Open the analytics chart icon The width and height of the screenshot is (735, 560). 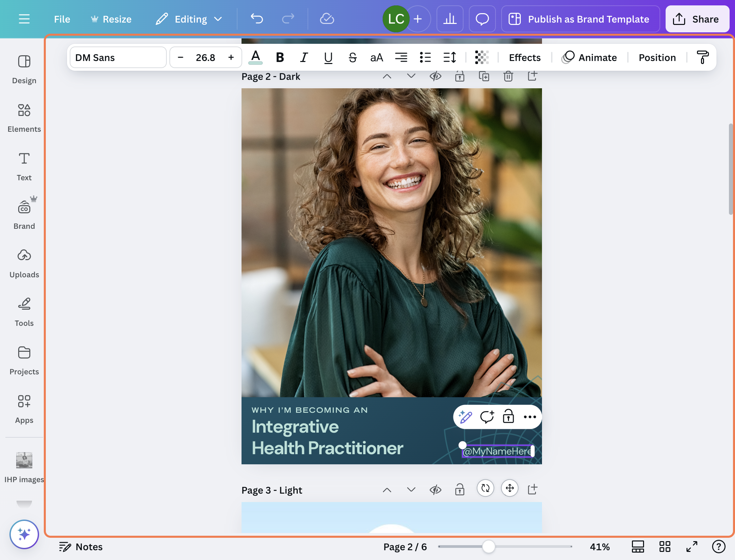coord(450,19)
